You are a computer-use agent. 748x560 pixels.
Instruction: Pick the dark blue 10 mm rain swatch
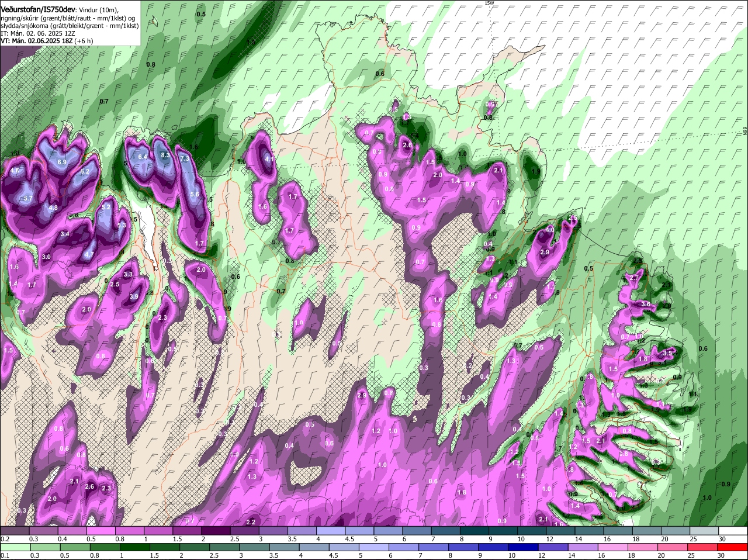524,547
